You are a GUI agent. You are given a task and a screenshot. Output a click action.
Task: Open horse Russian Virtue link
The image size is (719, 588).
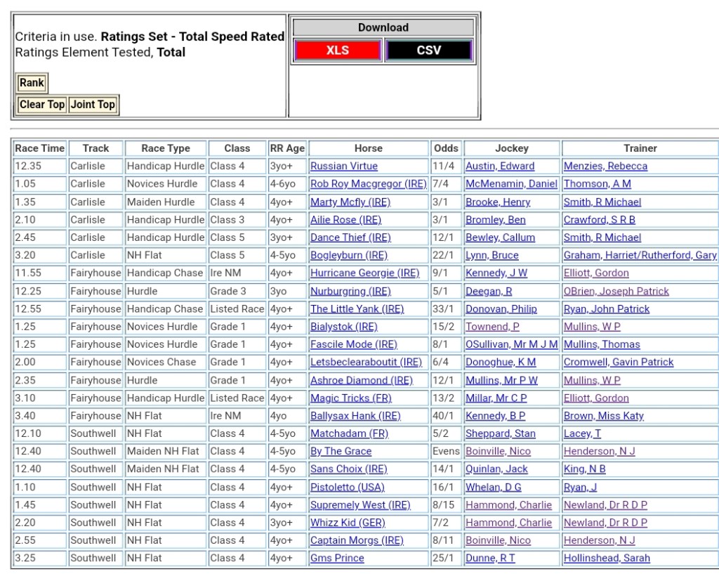coord(344,166)
